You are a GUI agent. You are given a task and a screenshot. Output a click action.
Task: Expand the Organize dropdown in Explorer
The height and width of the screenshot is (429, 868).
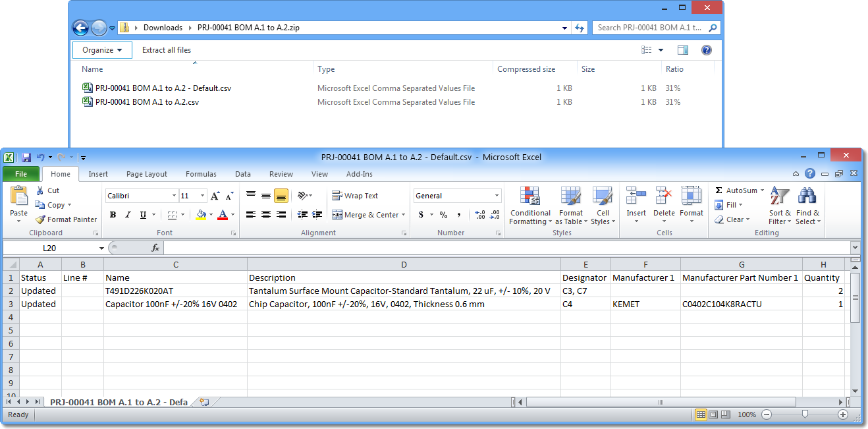102,49
